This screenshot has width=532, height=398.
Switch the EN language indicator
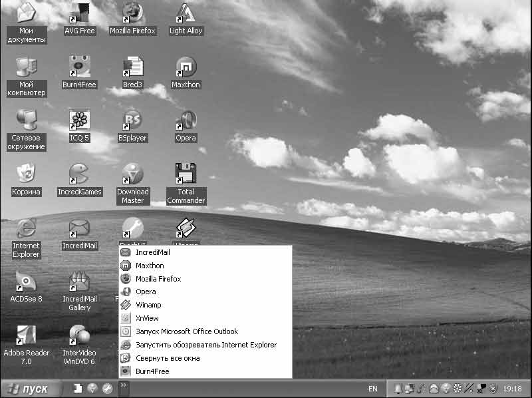tap(372, 389)
